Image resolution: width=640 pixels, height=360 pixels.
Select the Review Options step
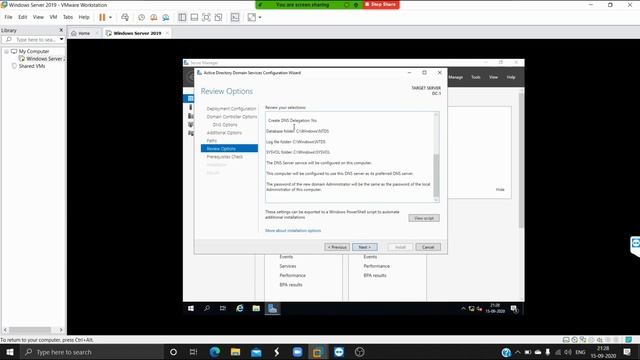point(229,149)
